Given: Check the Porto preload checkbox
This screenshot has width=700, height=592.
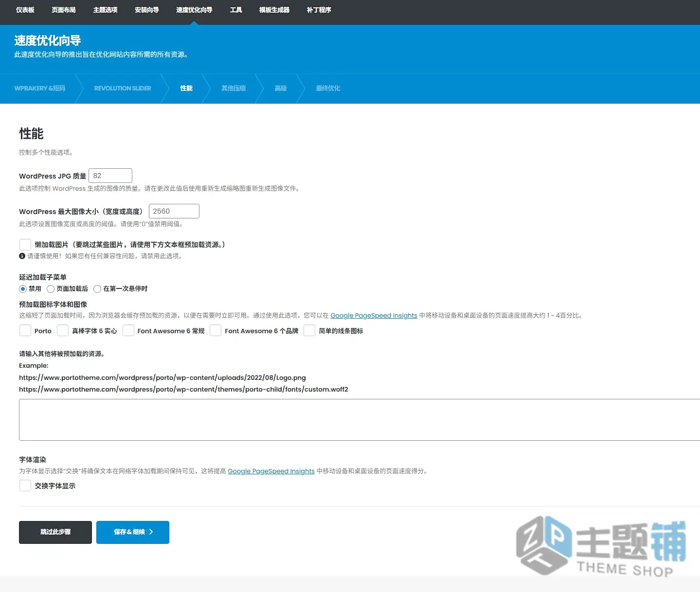Looking at the screenshot, I should [25, 330].
